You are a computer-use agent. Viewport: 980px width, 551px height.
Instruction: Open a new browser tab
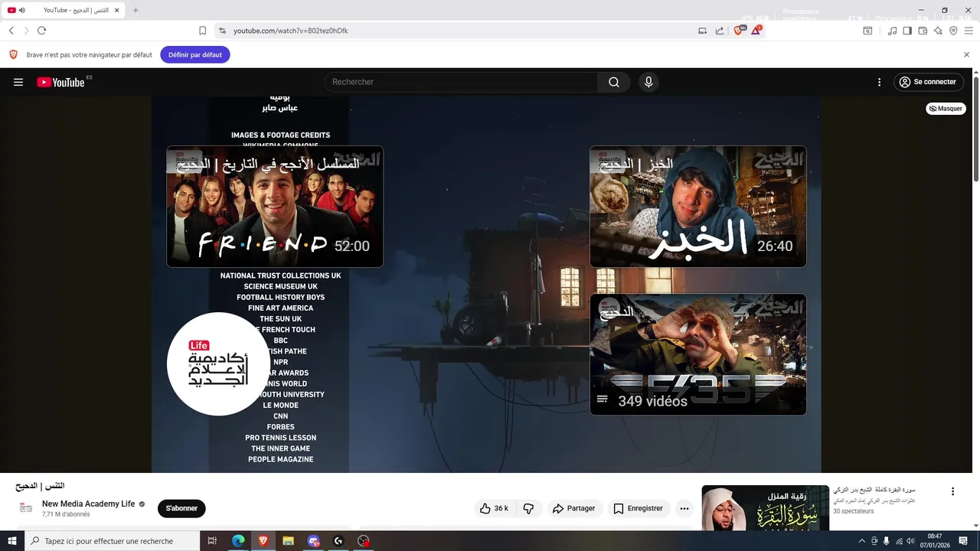(136, 10)
